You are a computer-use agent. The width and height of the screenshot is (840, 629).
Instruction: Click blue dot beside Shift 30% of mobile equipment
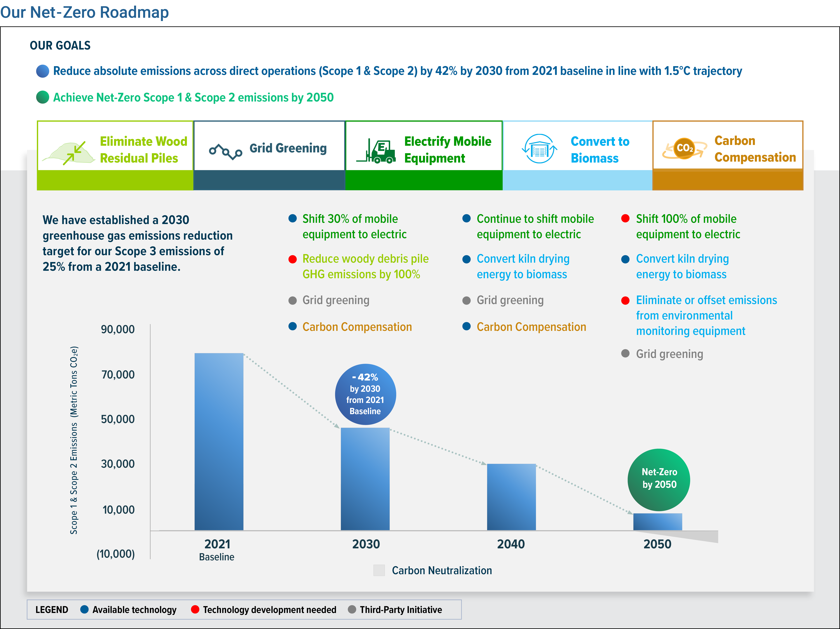(292, 218)
